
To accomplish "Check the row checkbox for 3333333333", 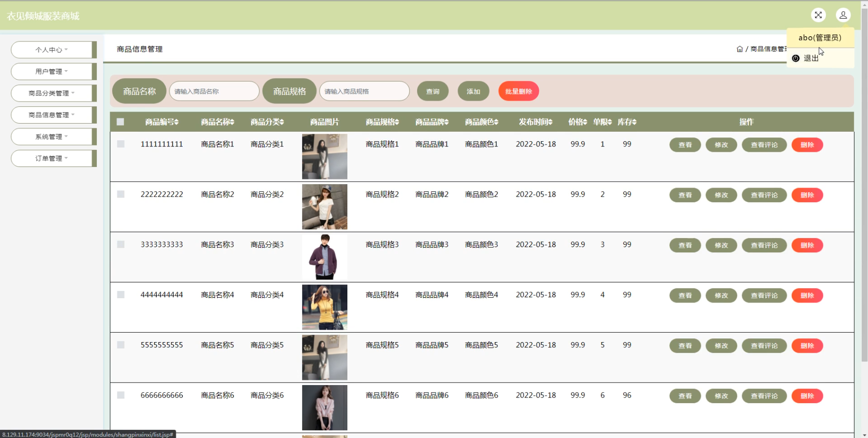I will tap(121, 244).
